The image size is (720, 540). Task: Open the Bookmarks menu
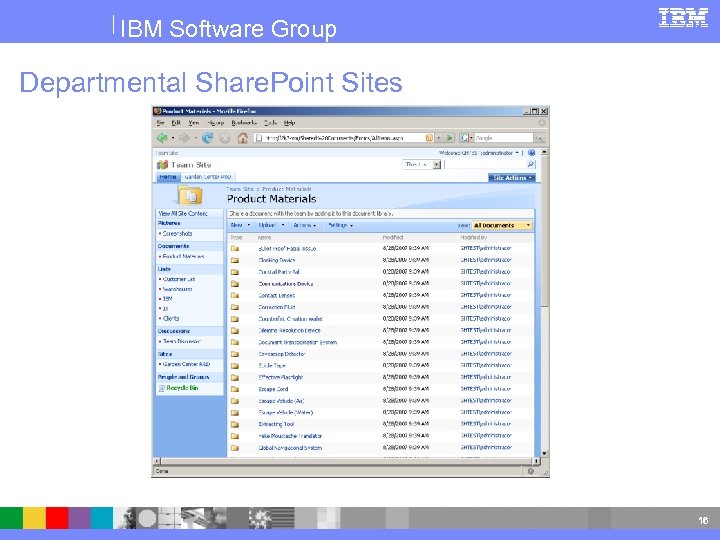tap(244, 123)
